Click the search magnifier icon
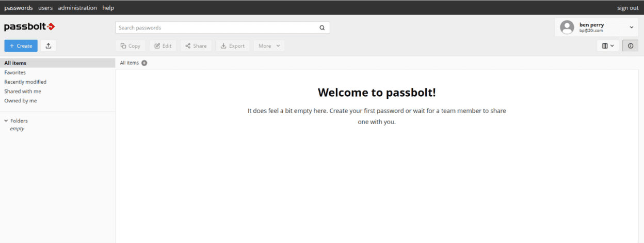 (322, 28)
